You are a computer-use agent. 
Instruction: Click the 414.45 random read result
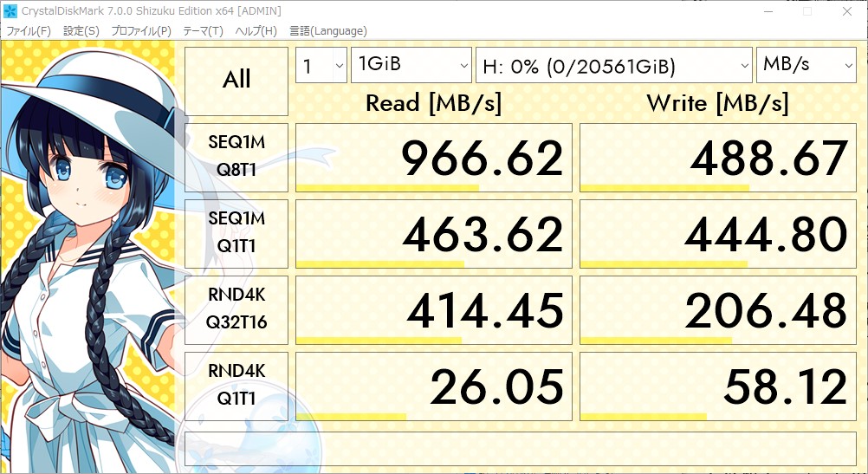pos(433,310)
